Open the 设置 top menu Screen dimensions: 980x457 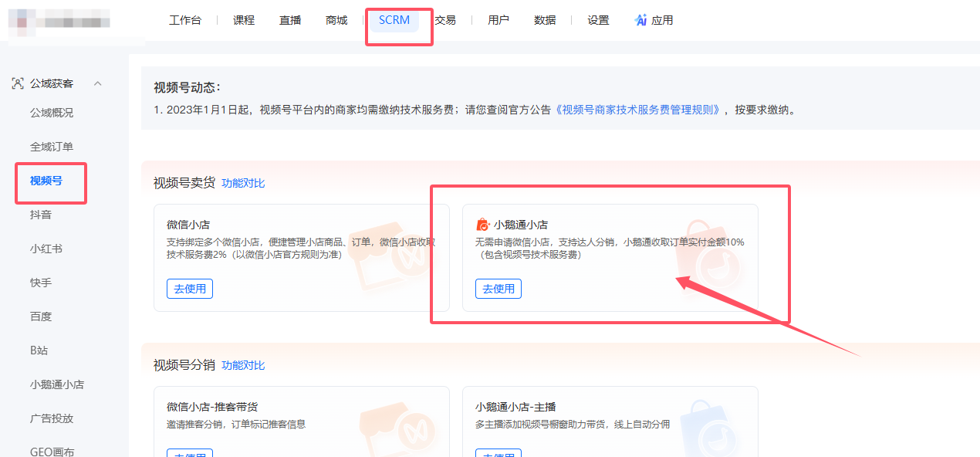(x=598, y=20)
